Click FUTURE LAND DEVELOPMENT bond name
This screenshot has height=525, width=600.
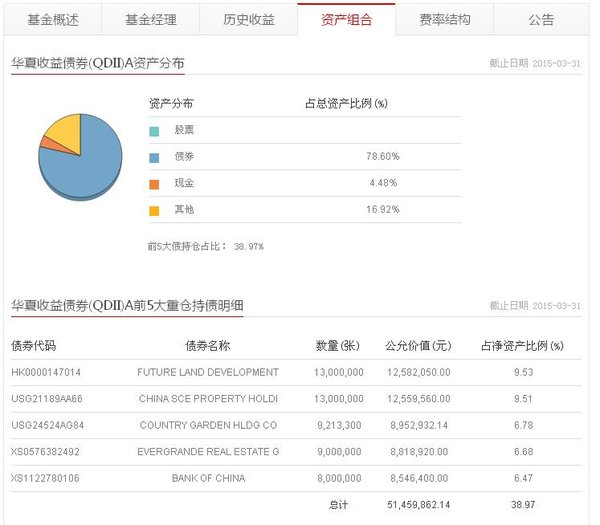[x=208, y=372]
